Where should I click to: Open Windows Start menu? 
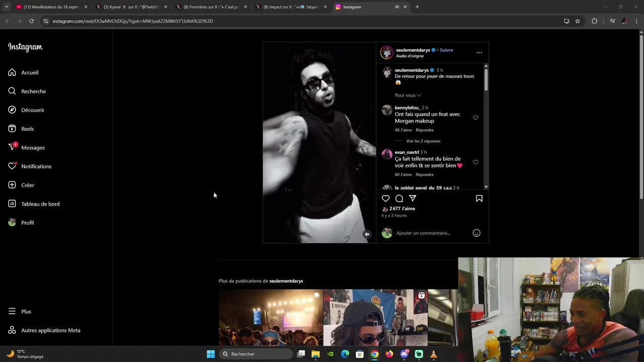pos(211,354)
